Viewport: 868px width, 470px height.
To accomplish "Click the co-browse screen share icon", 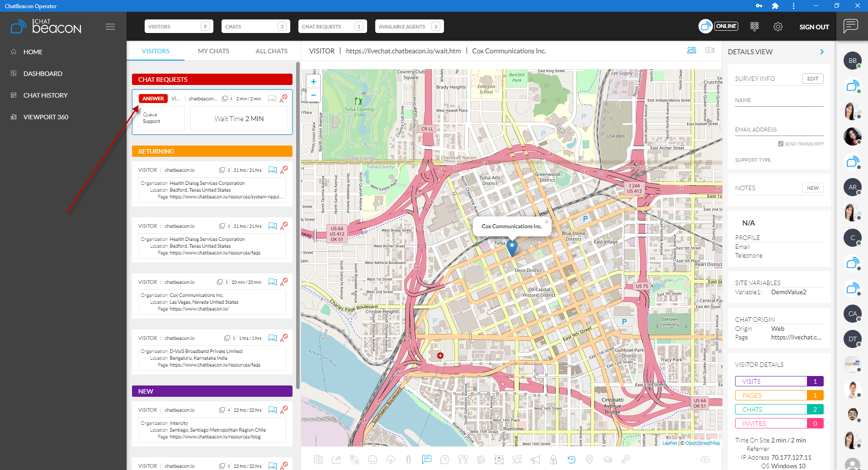I will [692, 50].
